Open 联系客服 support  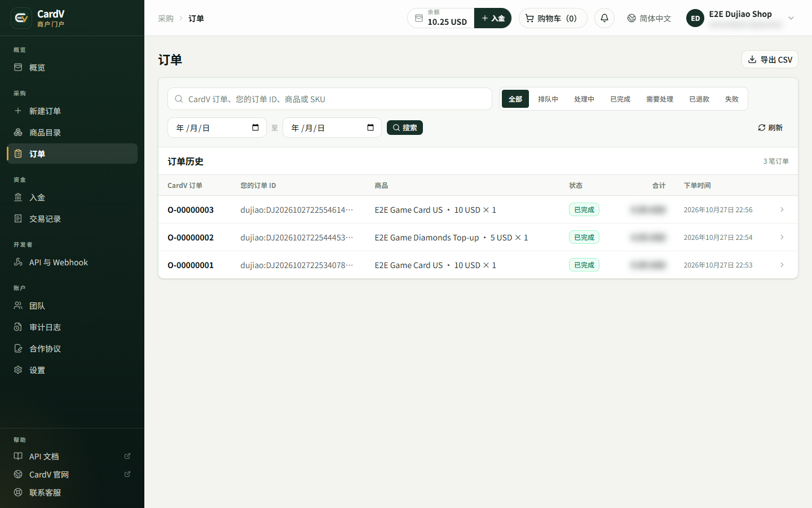pyautogui.click(x=72, y=492)
